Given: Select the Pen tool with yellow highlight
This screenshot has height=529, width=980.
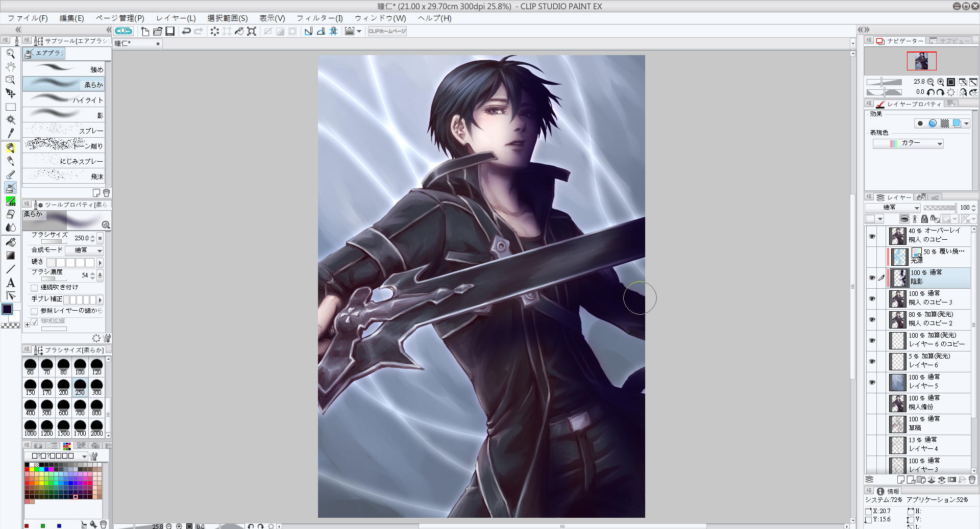Looking at the screenshot, I should click(x=10, y=148).
